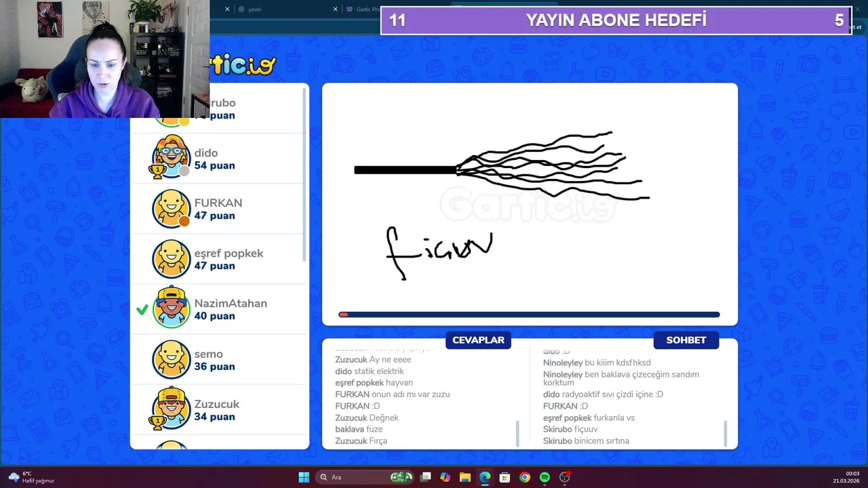Image resolution: width=868 pixels, height=488 pixels.
Task: Click score '34 puan' under Zuzucuk
Action: click(214, 417)
